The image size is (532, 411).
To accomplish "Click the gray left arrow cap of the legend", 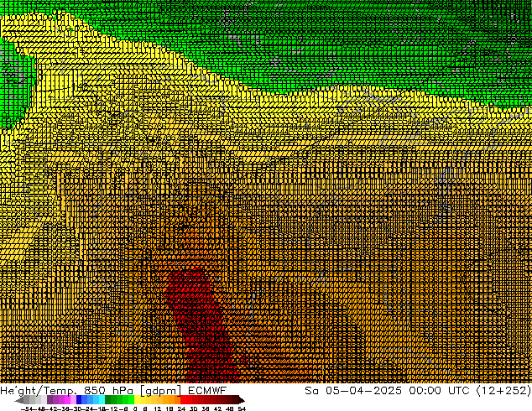I will [x=19, y=400].
